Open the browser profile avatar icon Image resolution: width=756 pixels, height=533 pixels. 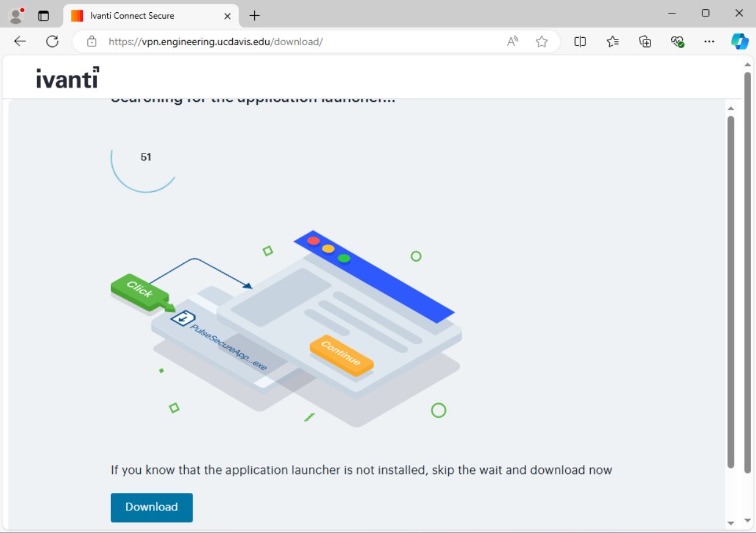pos(16,15)
